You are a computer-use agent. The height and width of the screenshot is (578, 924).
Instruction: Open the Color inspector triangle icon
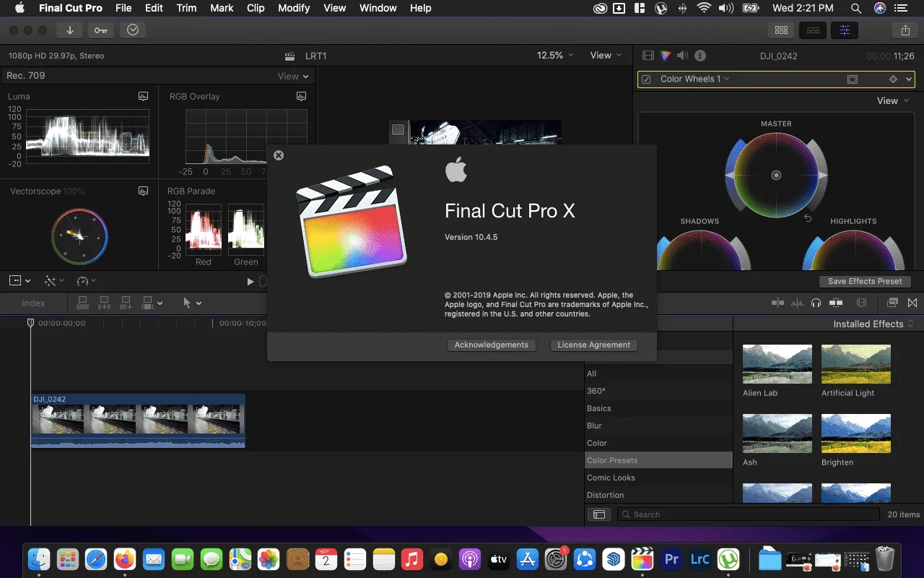click(666, 56)
